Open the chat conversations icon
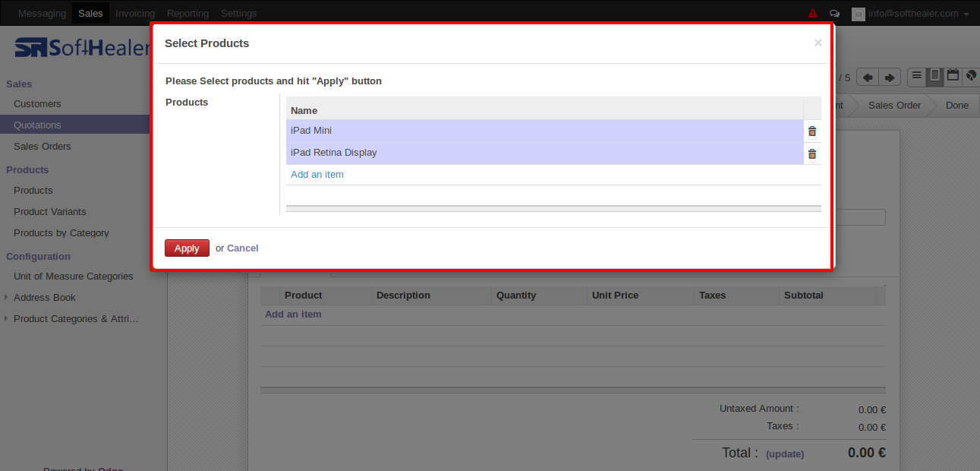The height and width of the screenshot is (471, 980). (834, 14)
